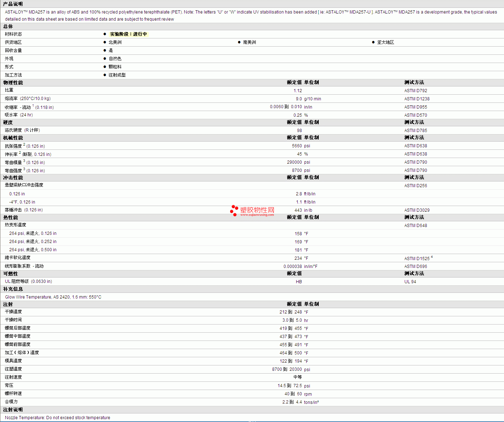Click the 悬壁梁缺口冲击强度 row label
Screen dimensions: 504x422
click(24, 185)
